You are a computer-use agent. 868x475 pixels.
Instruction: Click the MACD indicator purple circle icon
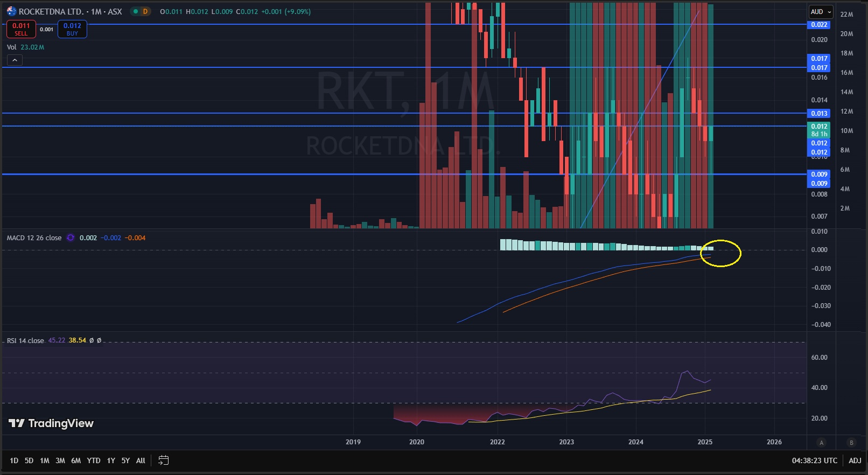point(71,237)
